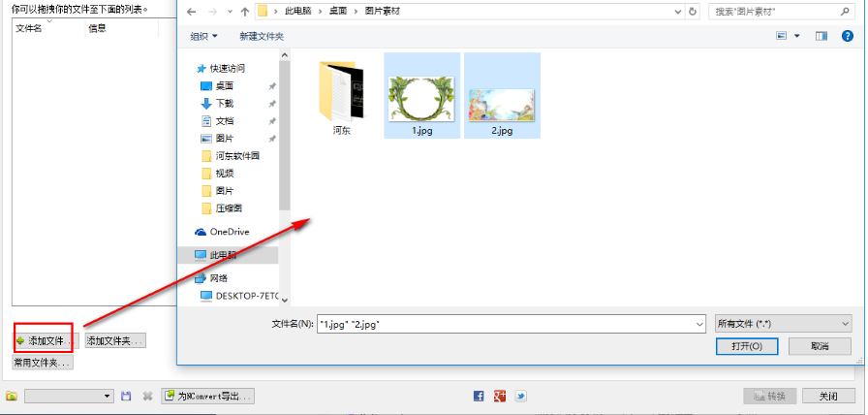Image resolution: width=868 pixels, height=415 pixels.
Task: Open the help question mark icon
Action: [847, 36]
